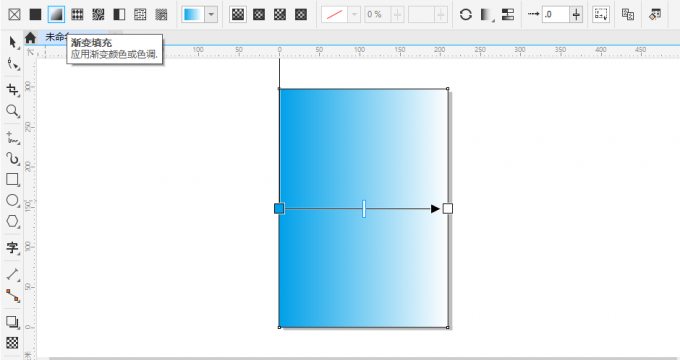Click the gradient direction arrowhead
This screenshot has height=360, width=680.
tap(435, 209)
